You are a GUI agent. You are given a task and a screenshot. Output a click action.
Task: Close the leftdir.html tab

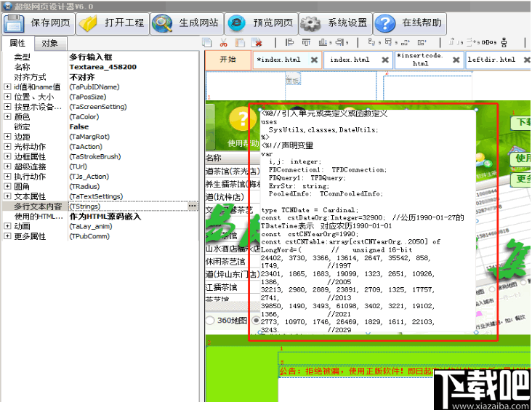(x=527, y=60)
